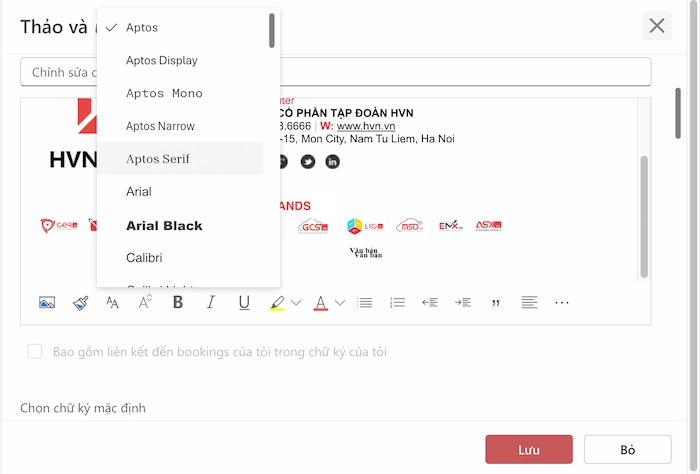Close the signature dialog

pyautogui.click(x=657, y=25)
